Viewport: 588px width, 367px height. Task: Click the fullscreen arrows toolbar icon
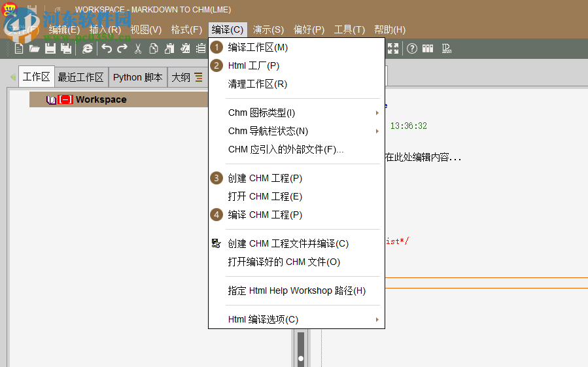392,48
